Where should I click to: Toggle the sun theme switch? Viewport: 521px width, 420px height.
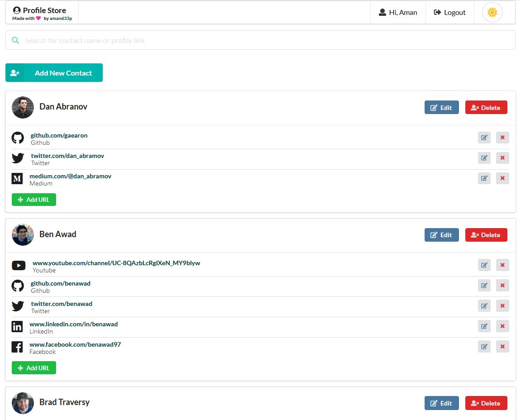pyautogui.click(x=492, y=12)
